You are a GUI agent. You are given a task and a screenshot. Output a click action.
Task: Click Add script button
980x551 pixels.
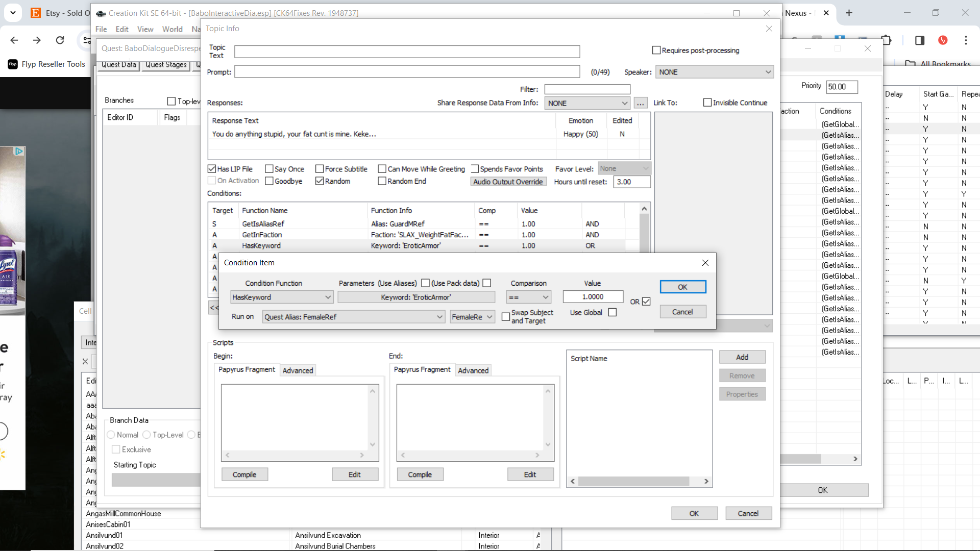coord(742,357)
